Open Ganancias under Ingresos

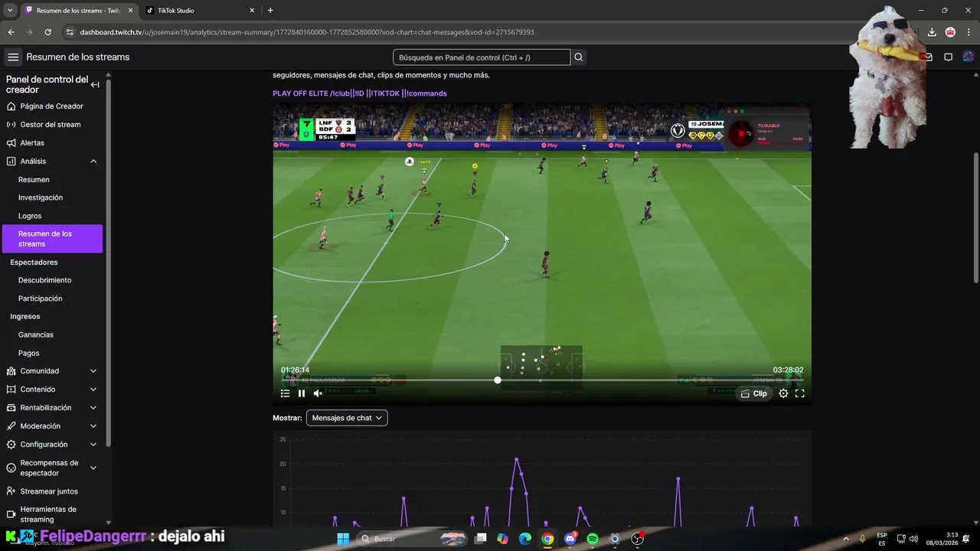click(x=36, y=334)
